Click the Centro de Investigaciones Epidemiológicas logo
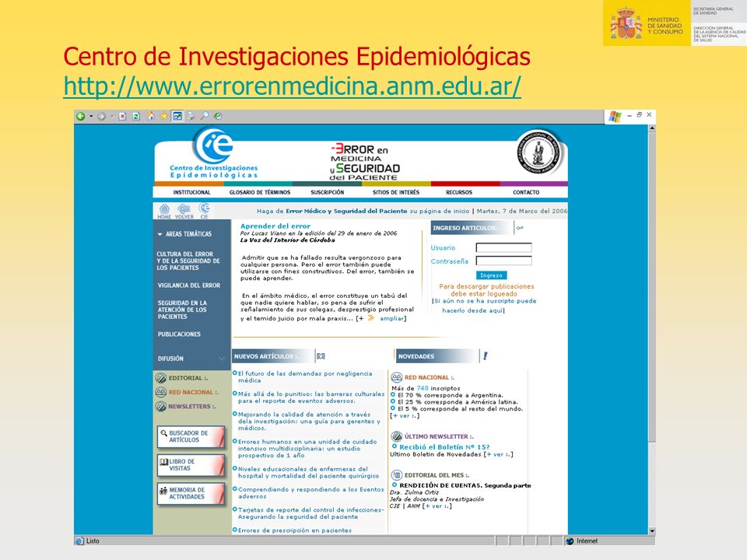This screenshot has width=747, height=560. coord(214,153)
